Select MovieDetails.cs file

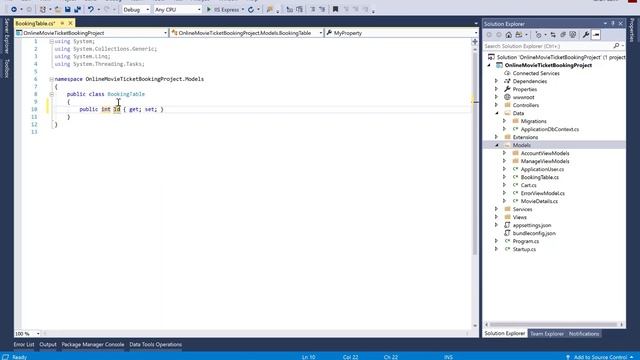pos(539,201)
